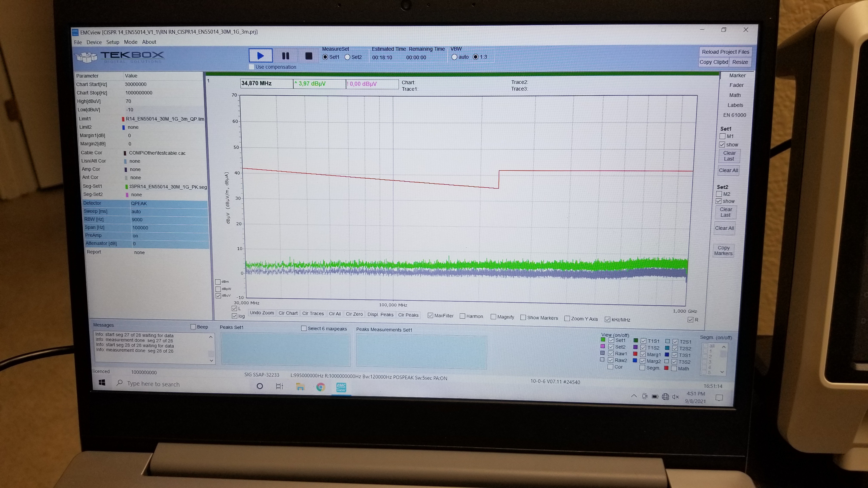Launch Chrome from the taskbar
This screenshot has height=488, width=868.
[321, 387]
